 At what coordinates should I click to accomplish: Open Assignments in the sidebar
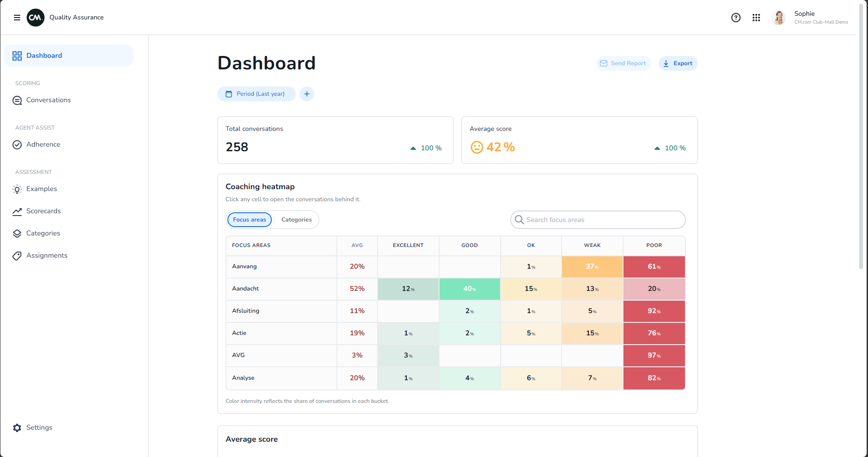(69, 255)
